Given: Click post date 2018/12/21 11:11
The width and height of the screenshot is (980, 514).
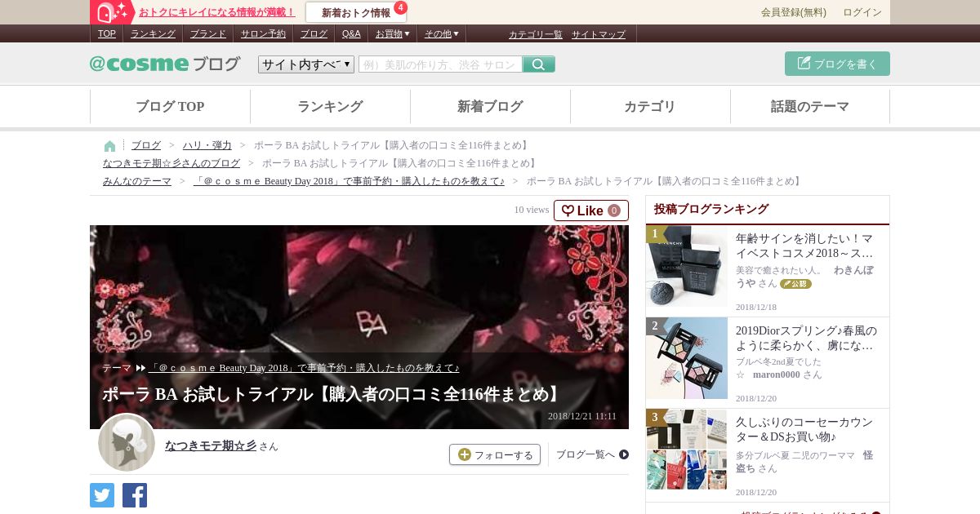Looking at the screenshot, I should 582,416.
